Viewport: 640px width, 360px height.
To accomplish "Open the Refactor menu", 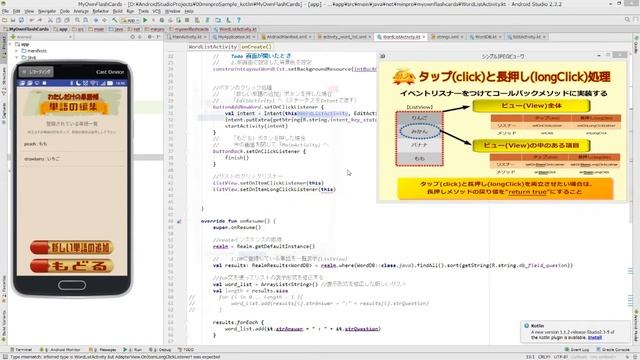I will click(x=100, y=11).
